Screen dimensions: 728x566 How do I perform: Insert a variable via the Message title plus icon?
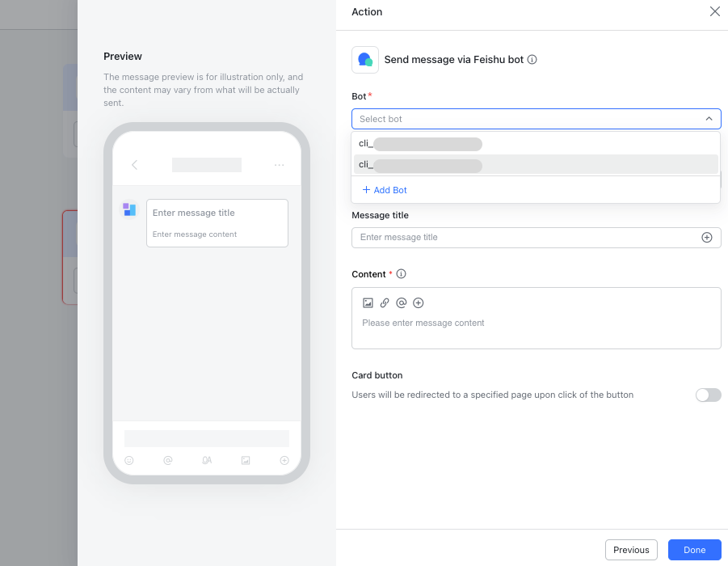[707, 237]
